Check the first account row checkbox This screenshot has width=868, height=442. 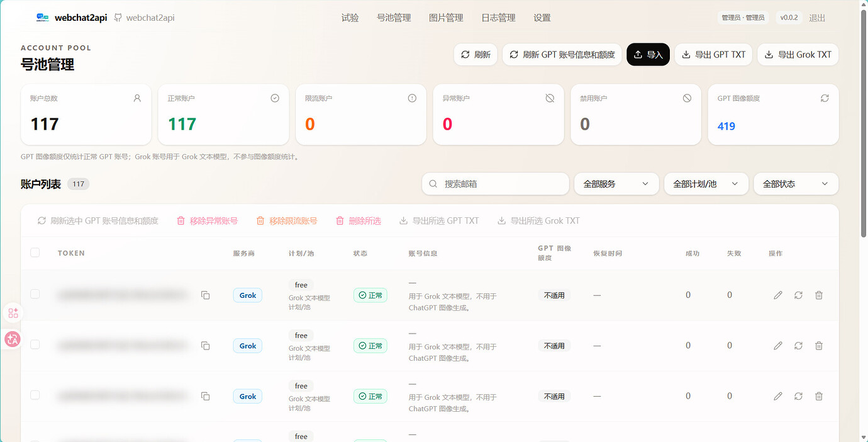pos(35,294)
